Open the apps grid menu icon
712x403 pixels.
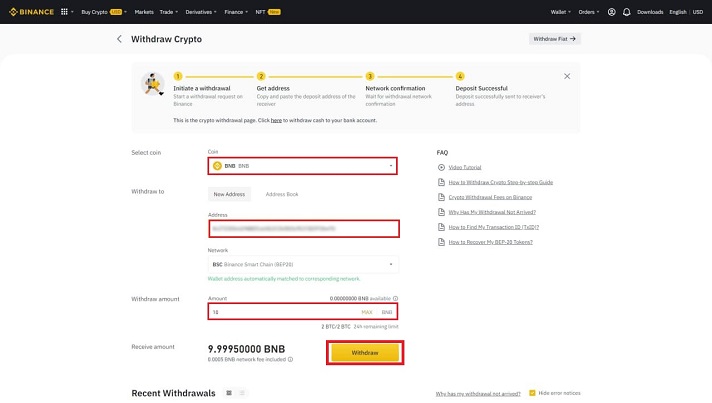(64, 12)
